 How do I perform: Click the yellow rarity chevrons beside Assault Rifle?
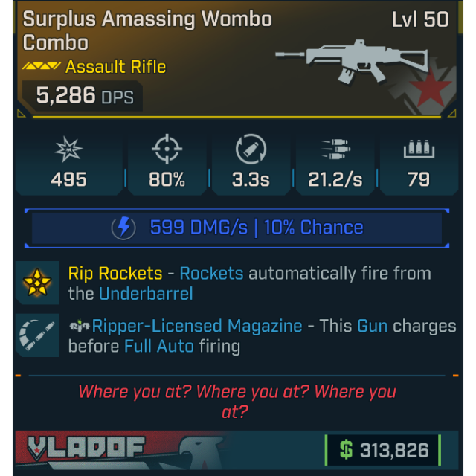click(x=42, y=66)
